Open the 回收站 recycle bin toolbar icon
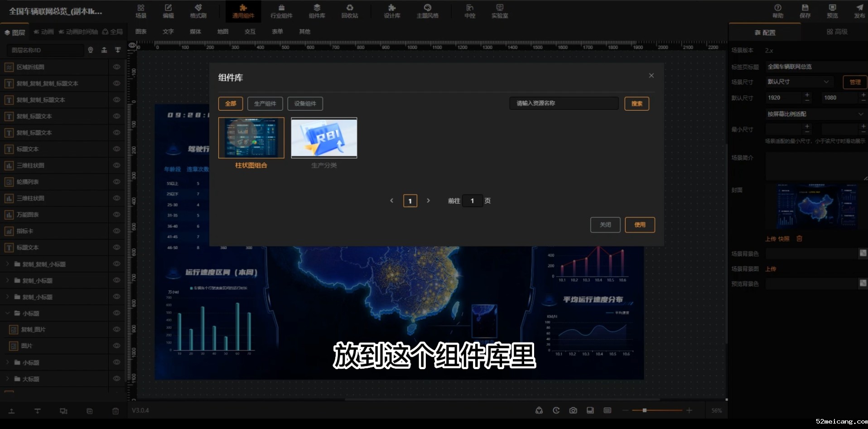868x429 pixels. tap(349, 11)
